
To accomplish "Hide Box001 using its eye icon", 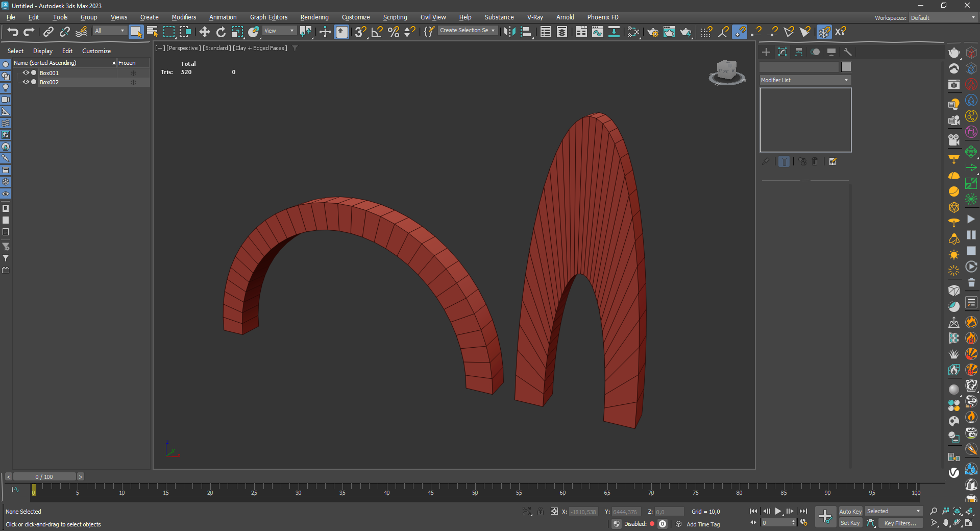I will click(26, 73).
